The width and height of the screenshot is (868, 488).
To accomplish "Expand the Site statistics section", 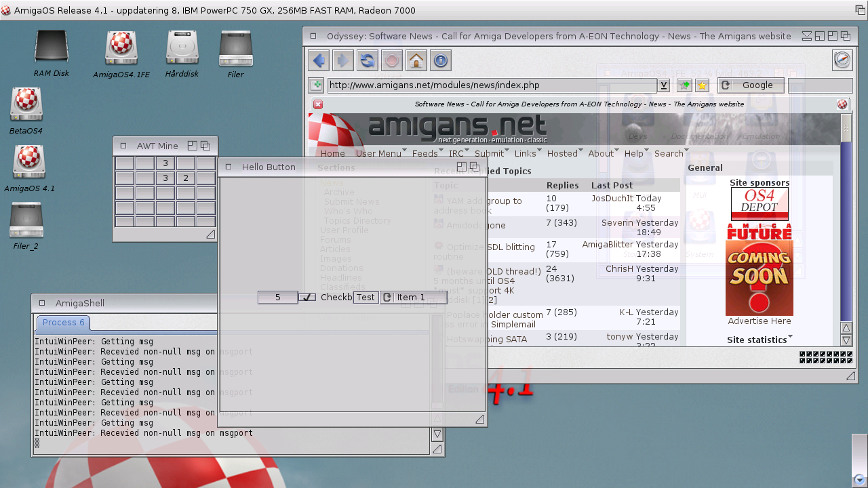I will pos(791,338).
